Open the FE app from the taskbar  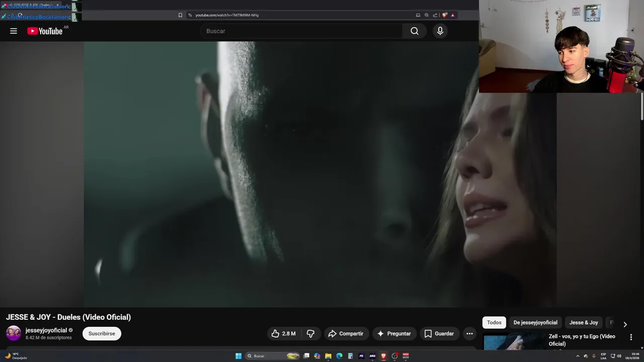[x=361, y=356]
